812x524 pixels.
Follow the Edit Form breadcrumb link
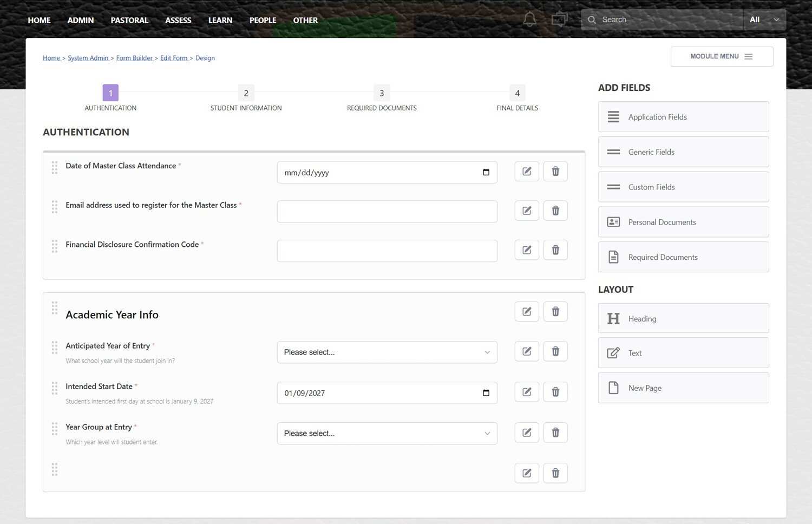click(174, 58)
